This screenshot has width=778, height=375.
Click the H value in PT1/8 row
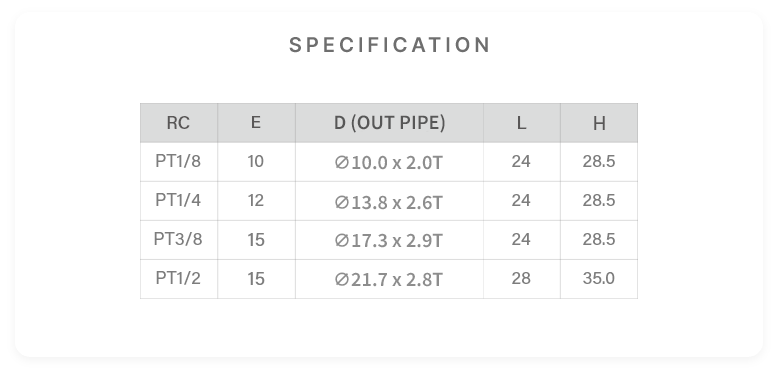pyautogui.click(x=599, y=161)
